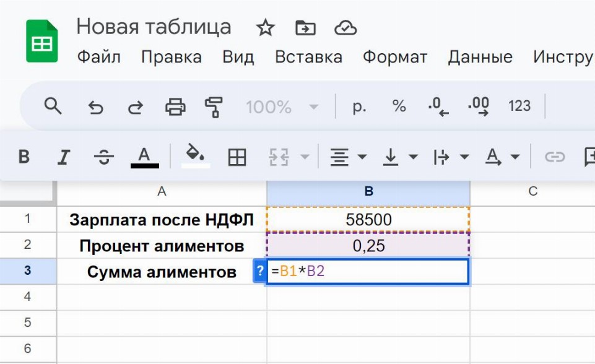Star the Новая таблица document
This screenshot has height=364, width=595.
coord(265,28)
